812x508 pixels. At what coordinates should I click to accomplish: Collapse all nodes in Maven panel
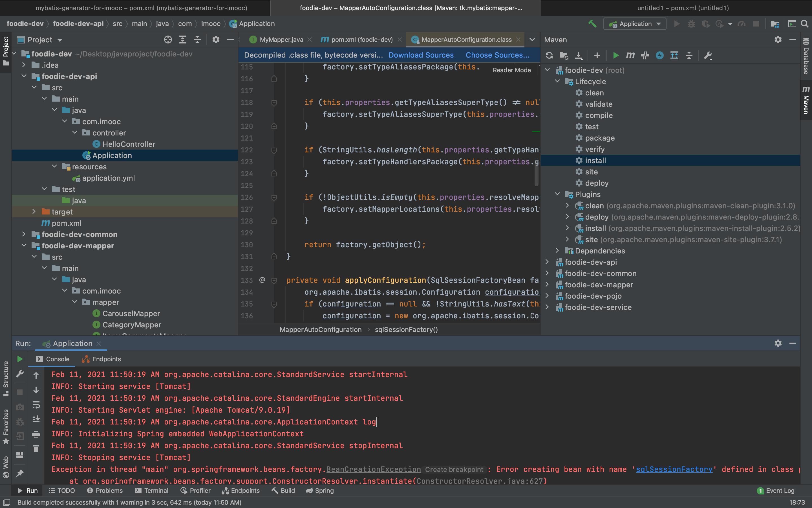coord(689,55)
